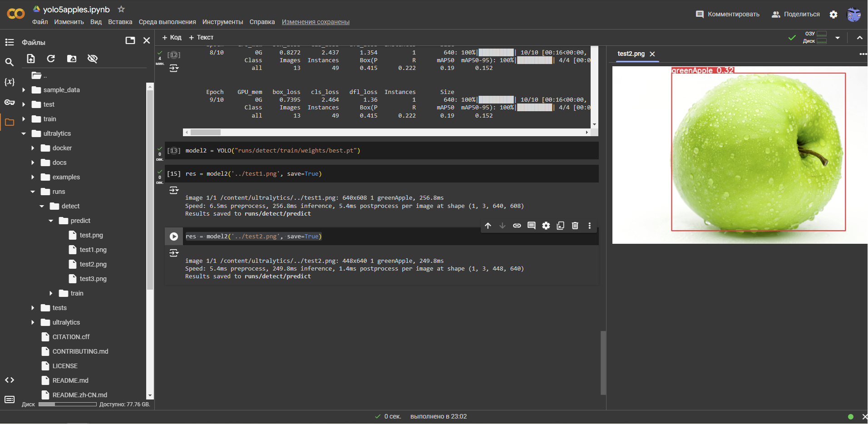
Task: Collapse the header toolbar chevron
Action: pyautogui.click(x=860, y=38)
